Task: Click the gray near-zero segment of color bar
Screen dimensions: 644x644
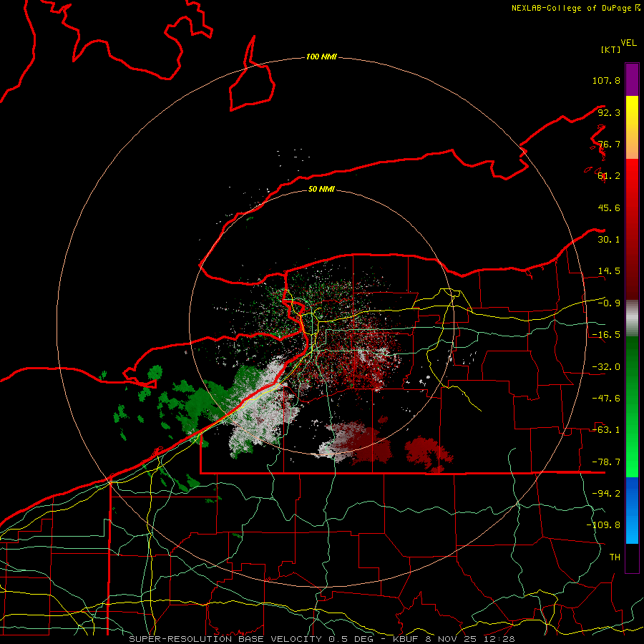Action: [x=632, y=318]
